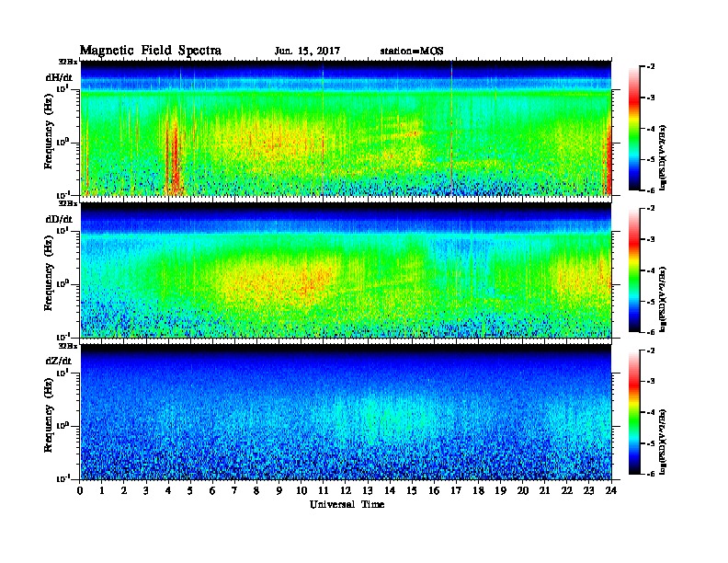
Task: Click hour 10 on the time axis
Action: [x=301, y=491]
